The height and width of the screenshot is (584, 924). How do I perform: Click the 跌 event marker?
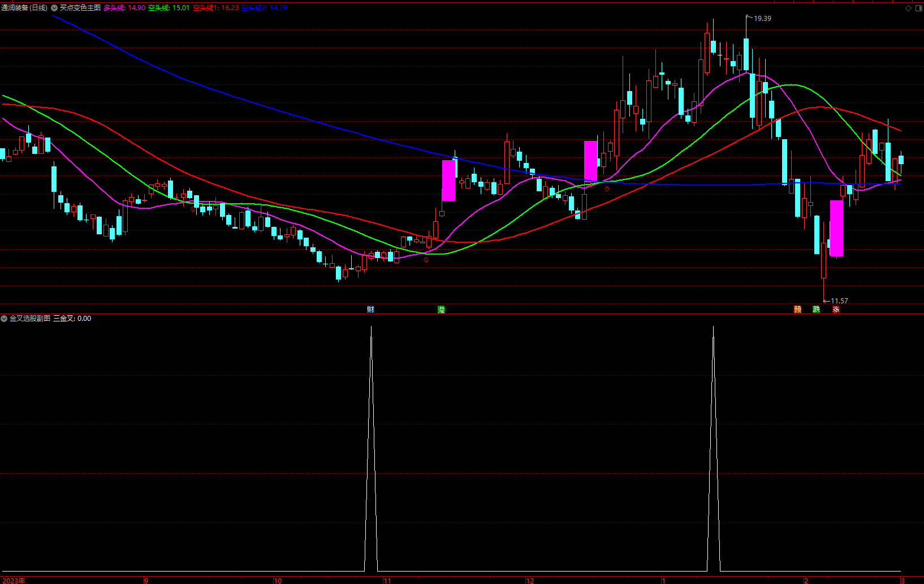click(x=816, y=309)
